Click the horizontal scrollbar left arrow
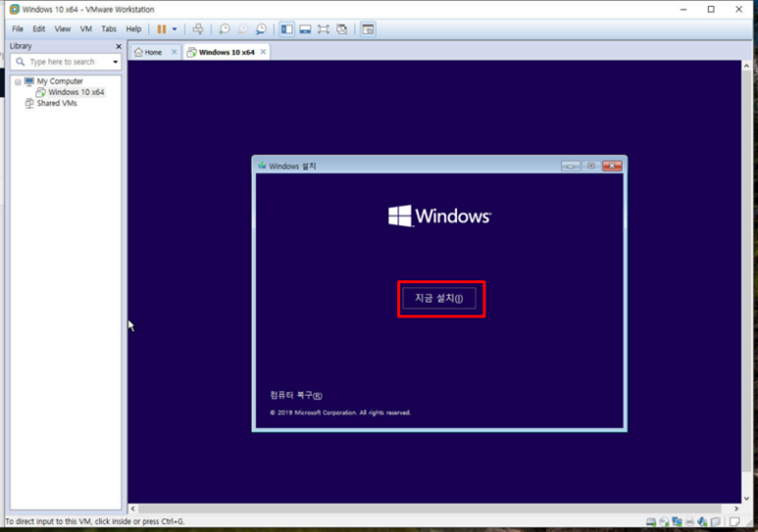Image resolution: width=758 pixels, height=532 pixels. pyautogui.click(x=133, y=508)
